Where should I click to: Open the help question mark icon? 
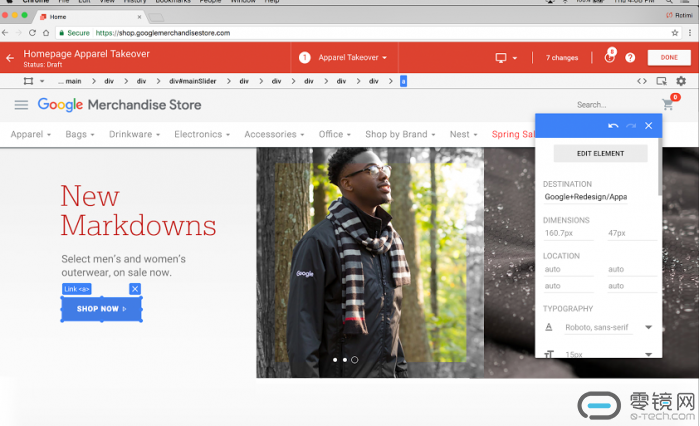coord(630,58)
